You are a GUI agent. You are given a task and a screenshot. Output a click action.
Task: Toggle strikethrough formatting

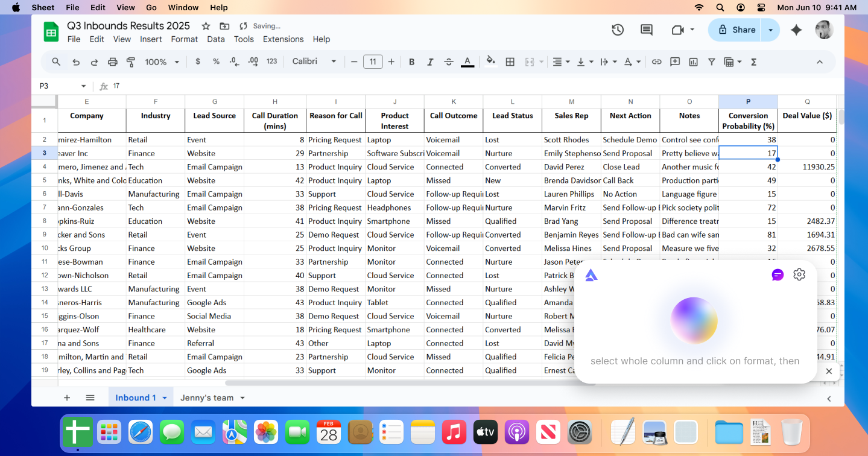click(448, 62)
